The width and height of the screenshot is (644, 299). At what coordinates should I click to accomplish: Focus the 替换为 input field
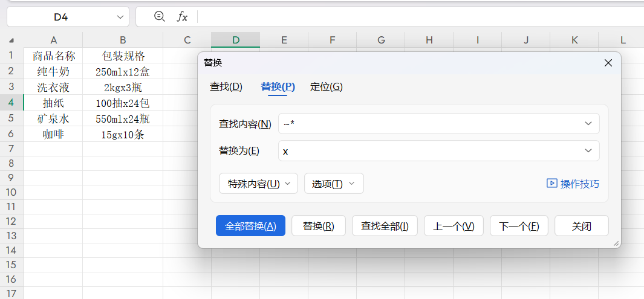coord(438,151)
